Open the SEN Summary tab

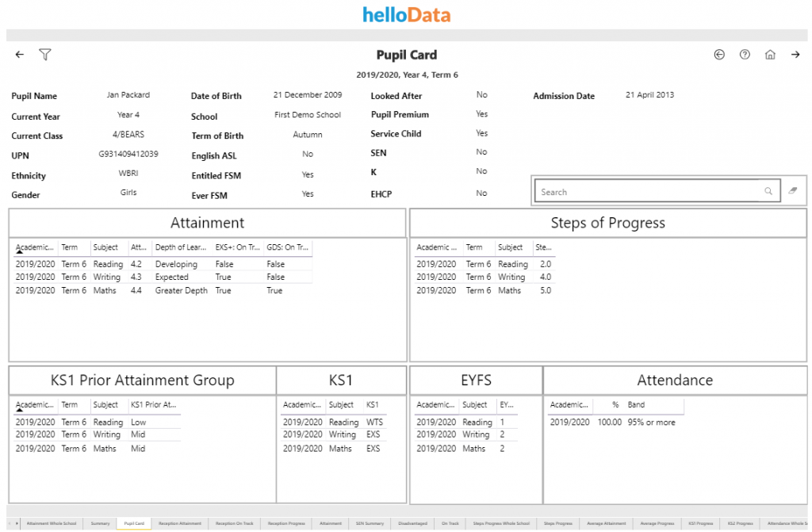tap(370, 523)
